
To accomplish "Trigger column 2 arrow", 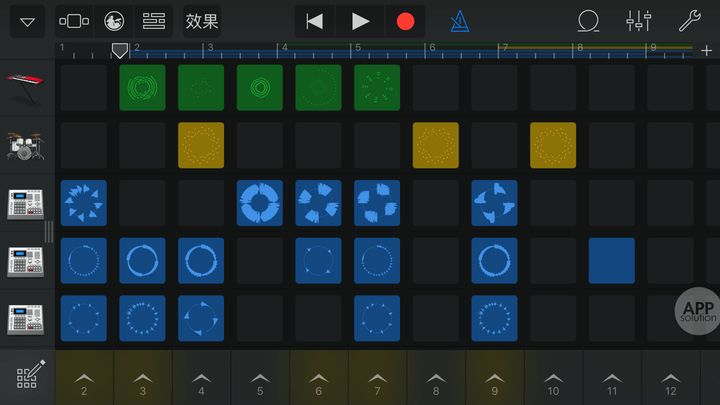I will click(84, 378).
